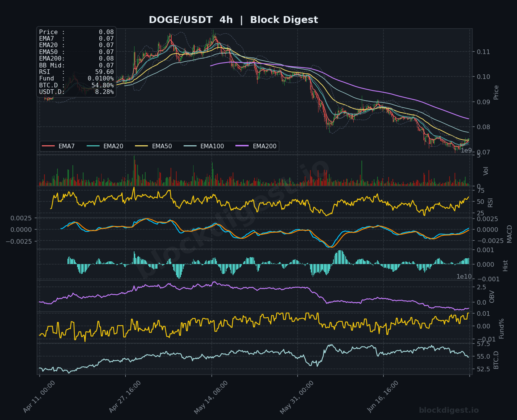Click the 0.0025 tick on right MACD axis
The height and width of the screenshot is (420, 517).
tap(487, 219)
